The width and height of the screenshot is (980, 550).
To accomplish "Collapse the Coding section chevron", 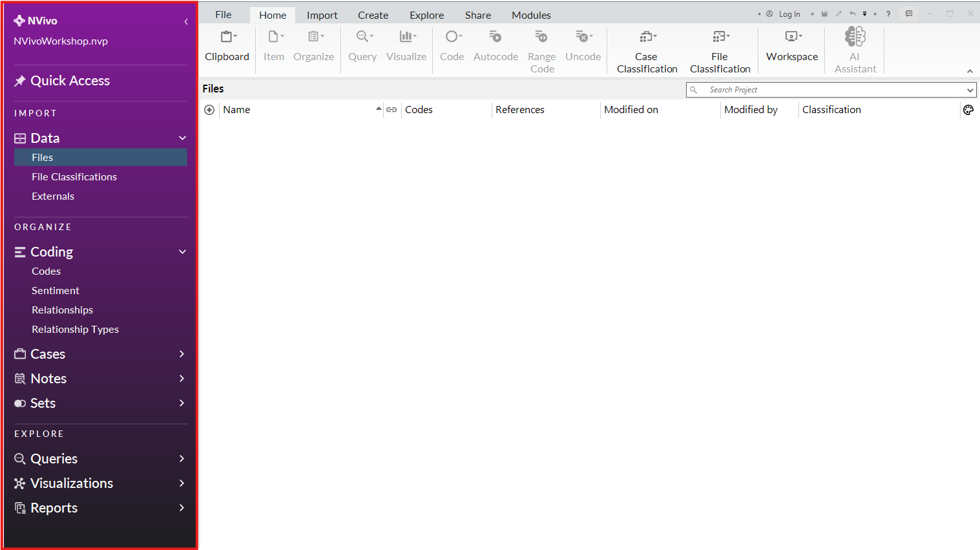I will [x=182, y=251].
